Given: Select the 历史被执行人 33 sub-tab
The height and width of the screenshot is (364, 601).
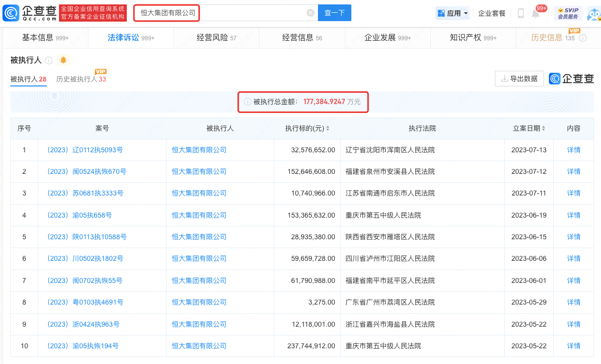Looking at the screenshot, I should pyautogui.click(x=81, y=79).
